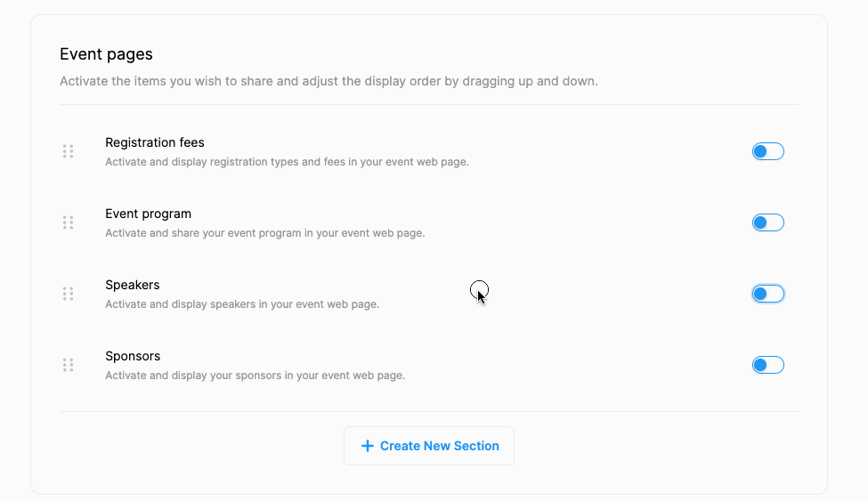
Task: Click the Sponsors description text
Action: [255, 376]
